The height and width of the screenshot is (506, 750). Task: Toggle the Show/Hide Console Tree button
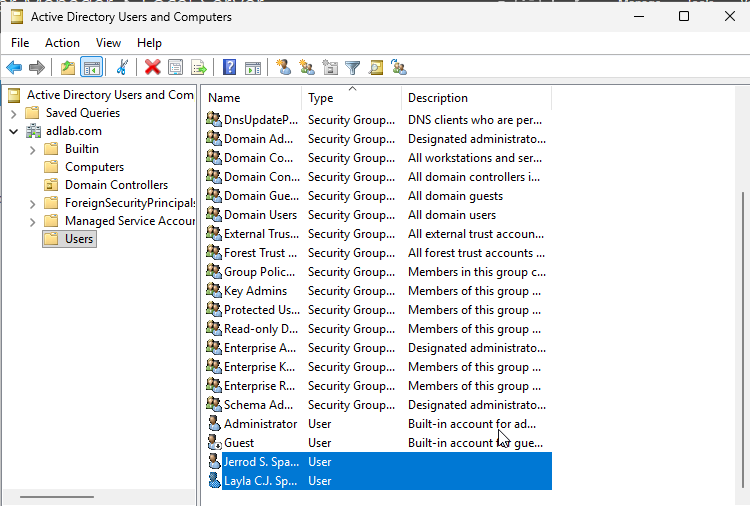[91, 67]
